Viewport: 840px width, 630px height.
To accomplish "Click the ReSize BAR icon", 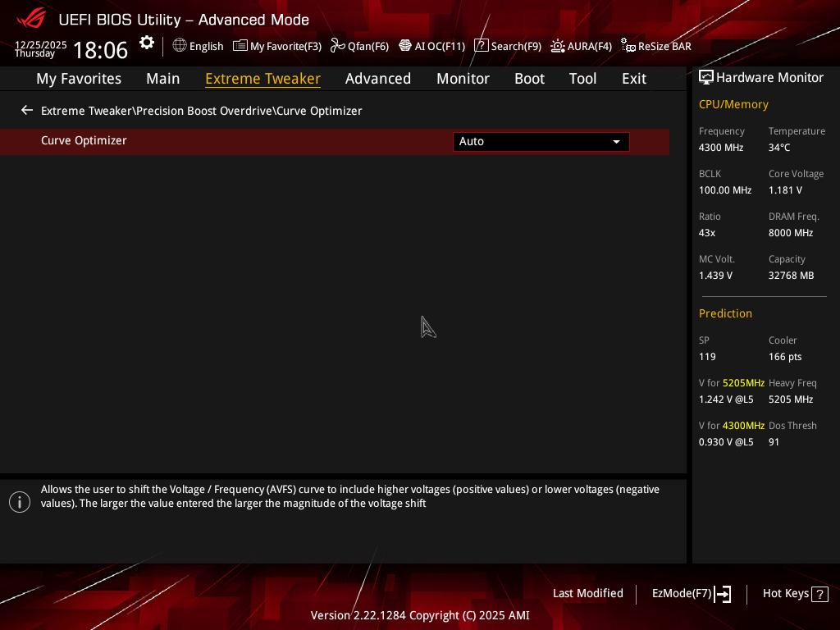I will [x=628, y=46].
